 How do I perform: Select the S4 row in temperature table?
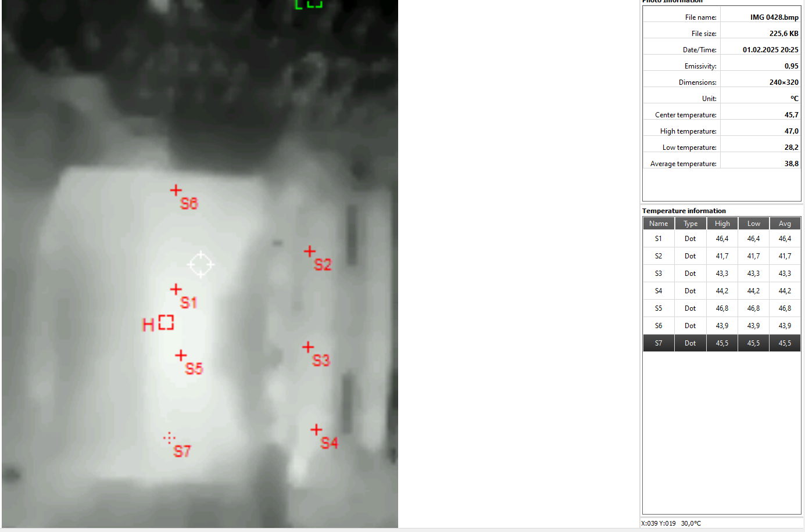click(722, 291)
